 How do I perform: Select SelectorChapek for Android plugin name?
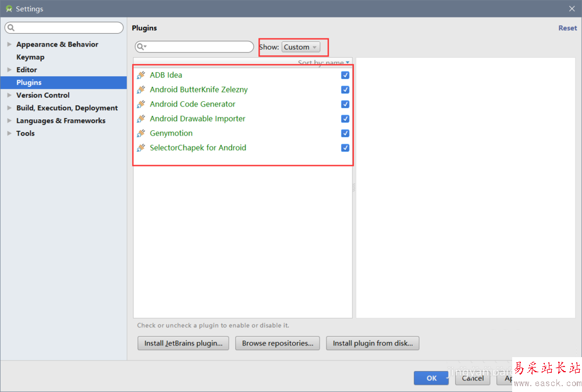198,148
